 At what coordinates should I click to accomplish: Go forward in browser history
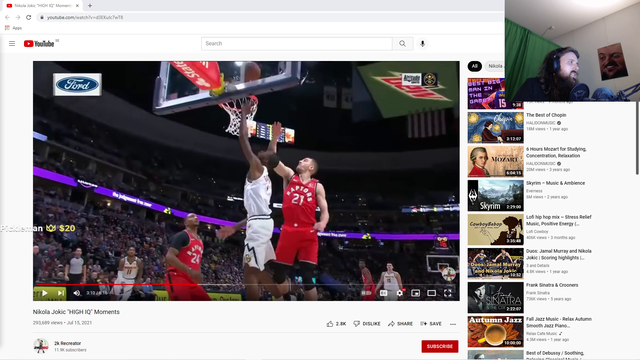click(x=18, y=17)
